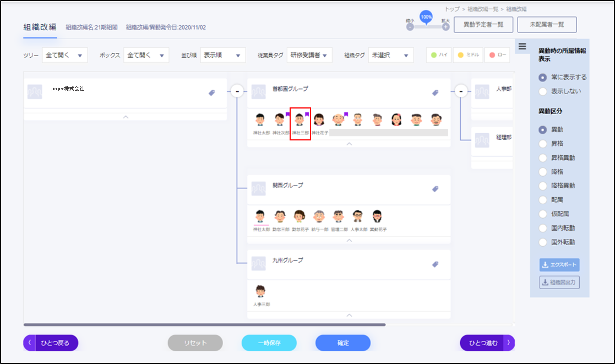Screen dimensions: 615x364
Task: Select employee 勤怠三郎 avatar
Action: pyautogui.click(x=280, y=216)
